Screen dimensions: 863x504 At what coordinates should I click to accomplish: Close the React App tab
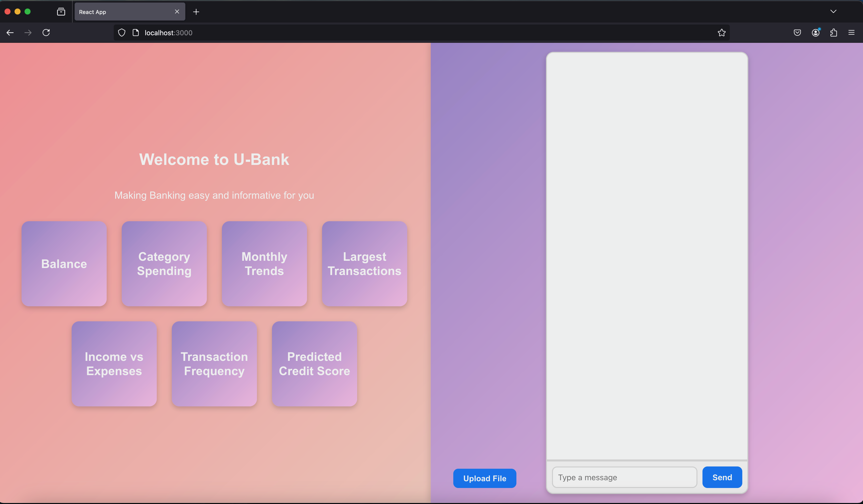[x=177, y=12]
